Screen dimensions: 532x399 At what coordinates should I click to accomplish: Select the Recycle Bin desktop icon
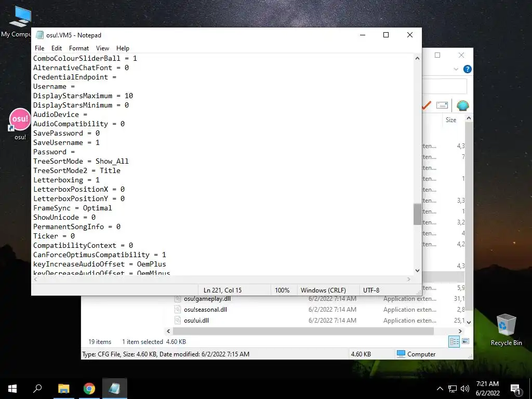pyautogui.click(x=506, y=330)
